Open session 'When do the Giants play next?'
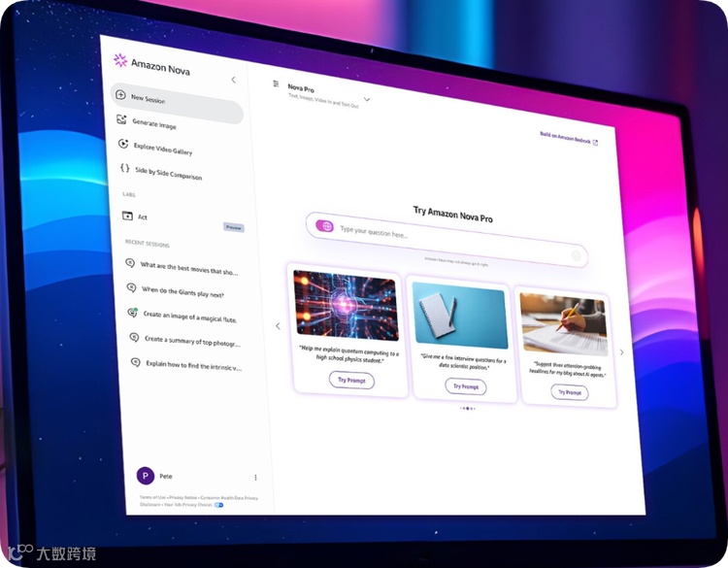728x568 pixels. pos(182,292)
